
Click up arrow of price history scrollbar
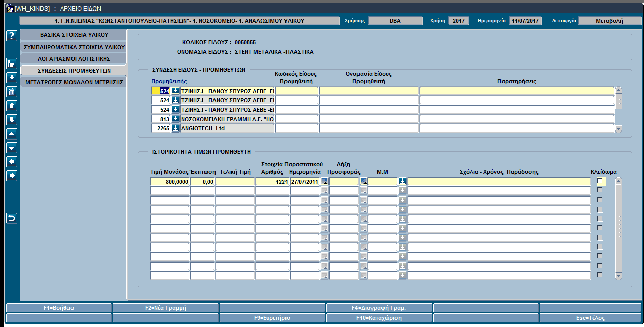619,181
